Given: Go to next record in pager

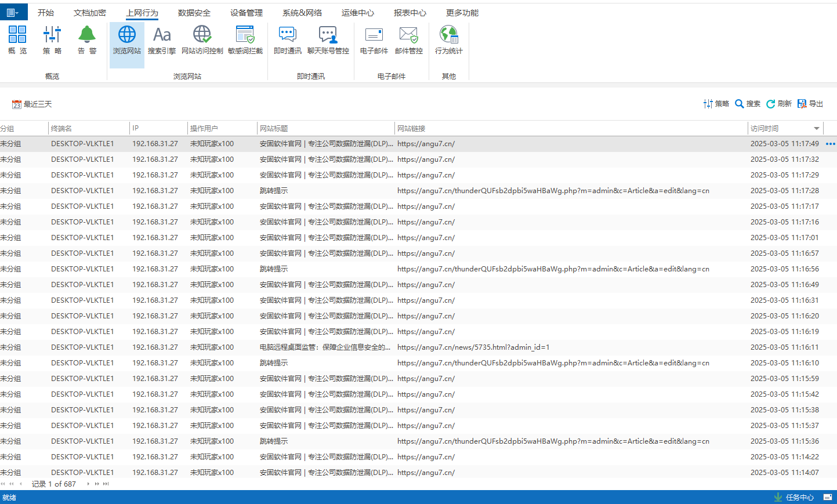Looking at the screenshot, I should (88, 484).
